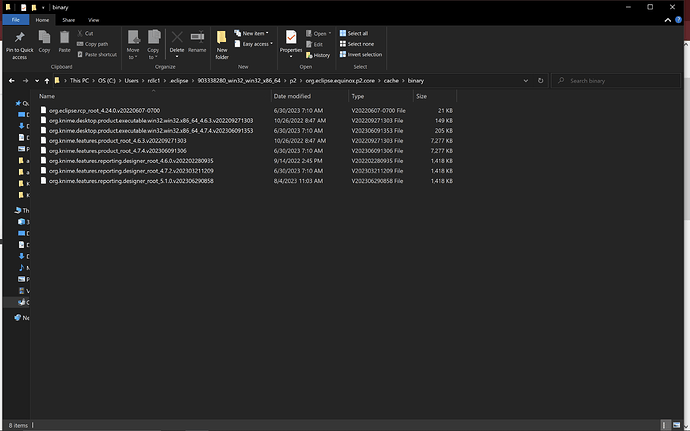
Task: Go forward with the Forward arrow
Action: point(25,81)
